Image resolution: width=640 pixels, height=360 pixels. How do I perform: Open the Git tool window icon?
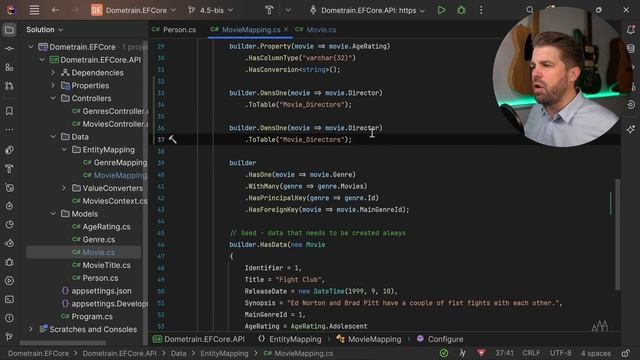point(9,337)
